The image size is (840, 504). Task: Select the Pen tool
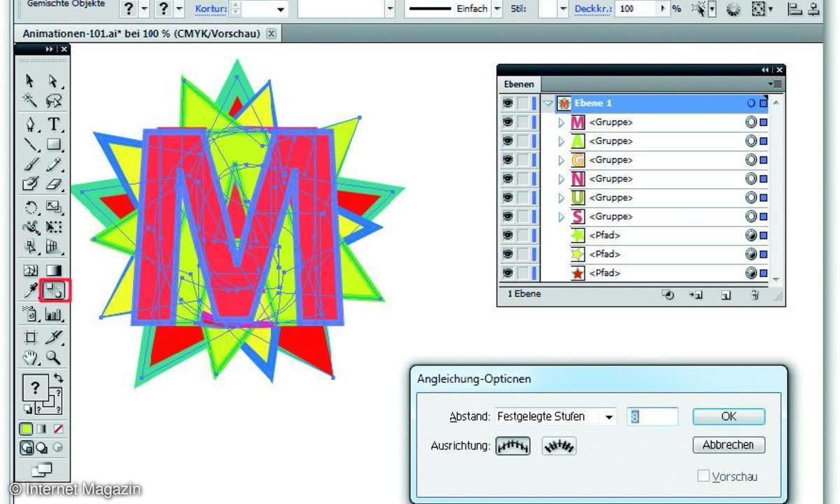(30, 125)
